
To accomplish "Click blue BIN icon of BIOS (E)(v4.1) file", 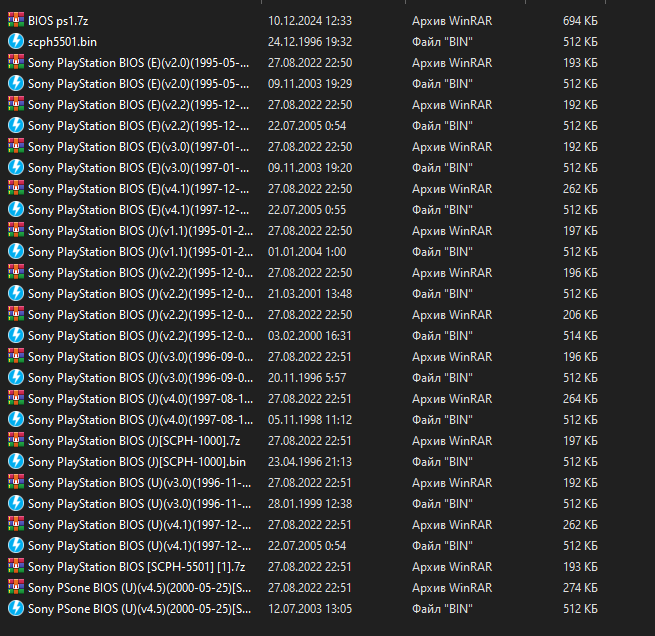I will [16, 209].
